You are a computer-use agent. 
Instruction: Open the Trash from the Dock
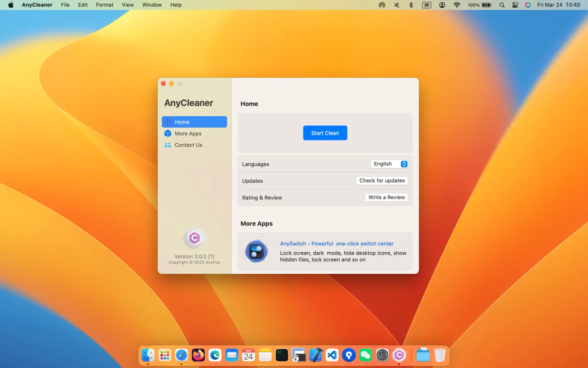(x=439, y=355)
